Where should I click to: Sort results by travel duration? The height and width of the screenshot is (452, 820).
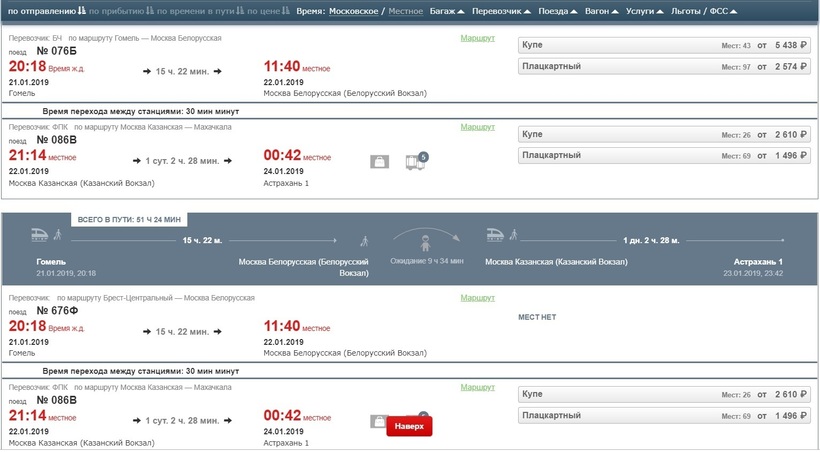192,11
